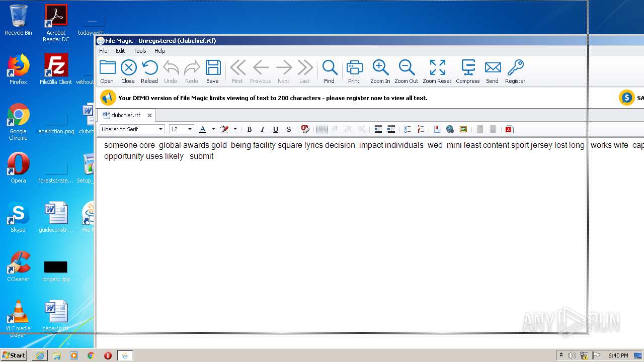Open the File menu
644x362 pixels.
[103, 51]
